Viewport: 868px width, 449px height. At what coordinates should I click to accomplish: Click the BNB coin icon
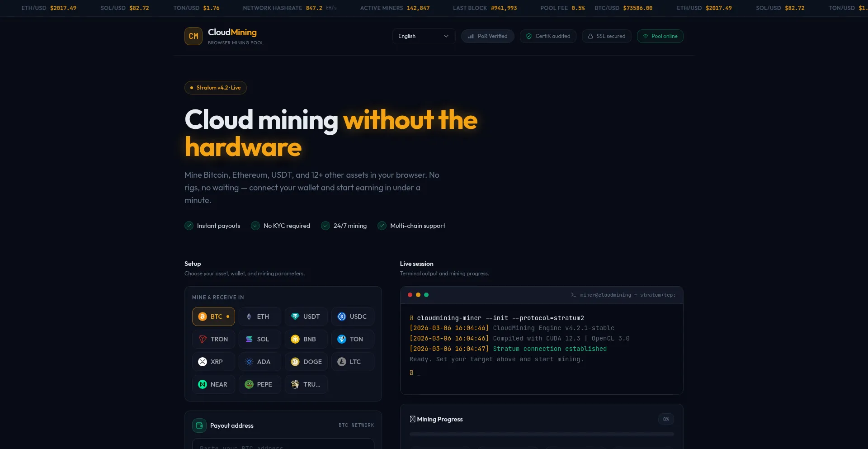tap(295, 339)
